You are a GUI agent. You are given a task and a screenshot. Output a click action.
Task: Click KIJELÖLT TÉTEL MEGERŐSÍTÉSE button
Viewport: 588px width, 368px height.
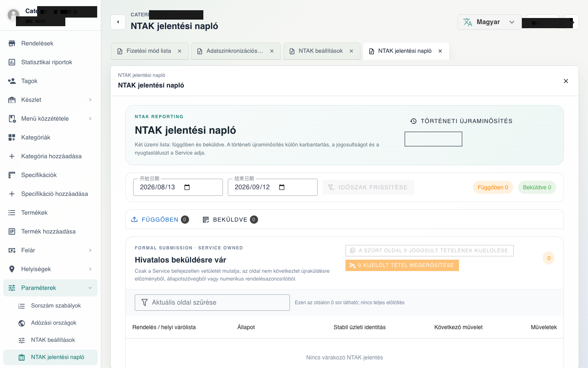click(402, 265)
